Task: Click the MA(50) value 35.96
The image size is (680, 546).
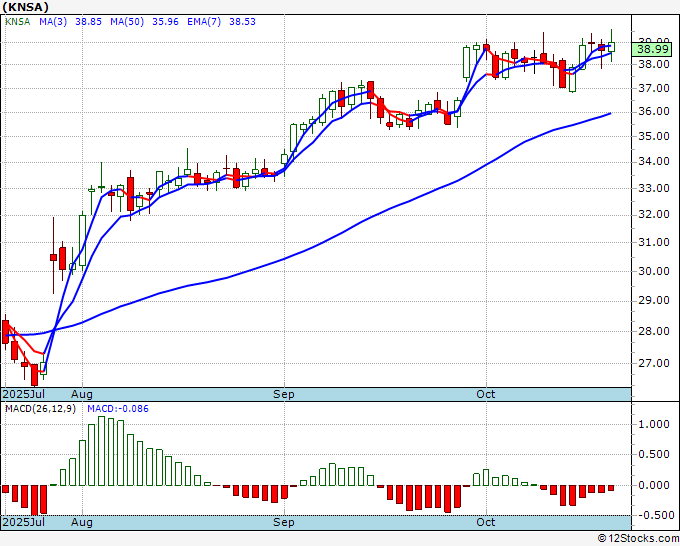Action: point(165,21)
